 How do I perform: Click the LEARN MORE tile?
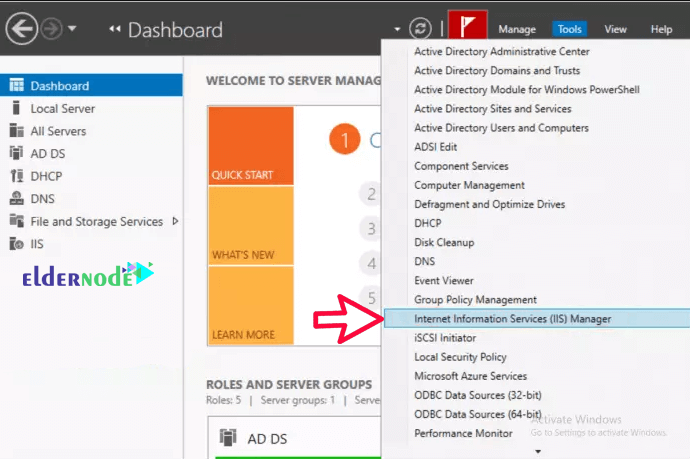[x=251, y=305]
